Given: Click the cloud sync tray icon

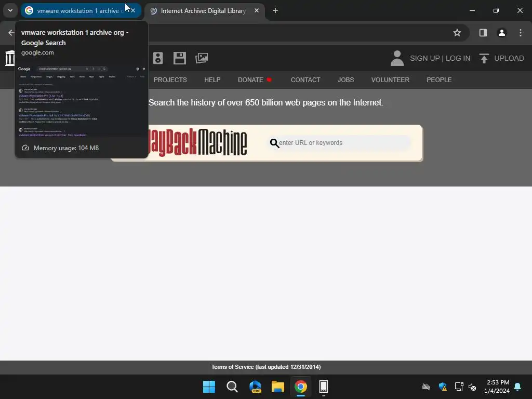Looking at the screenshot, I should click(x=426, y=387).
